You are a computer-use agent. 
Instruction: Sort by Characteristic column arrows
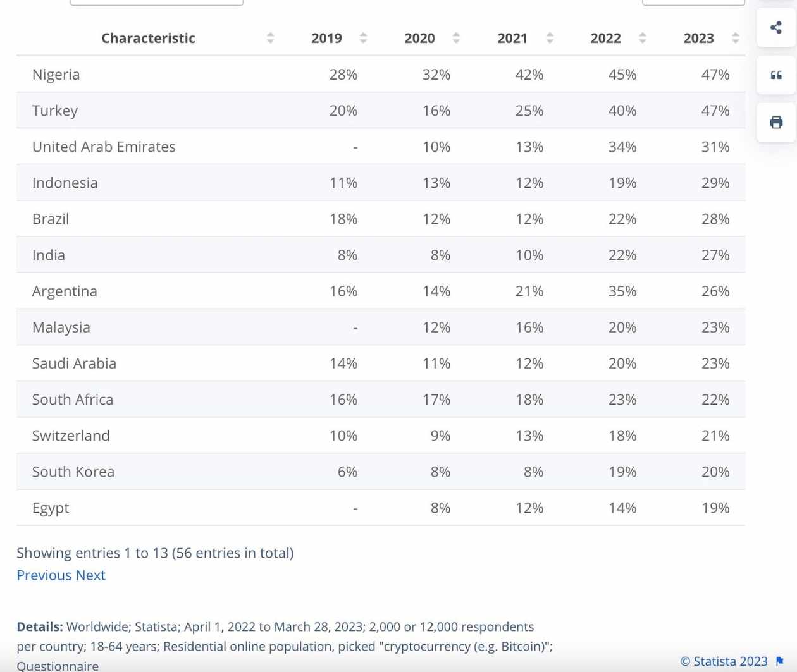[x=270, y=38]
